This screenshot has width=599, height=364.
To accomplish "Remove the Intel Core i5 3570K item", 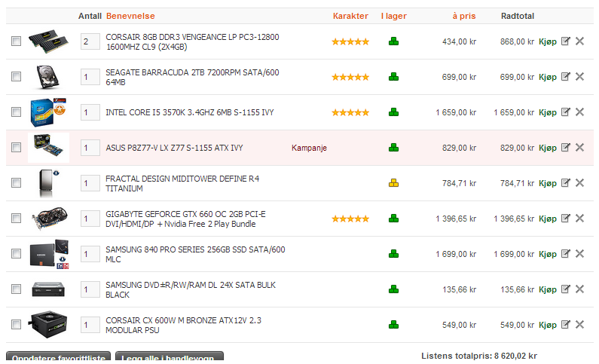I will tap(579, 112).
